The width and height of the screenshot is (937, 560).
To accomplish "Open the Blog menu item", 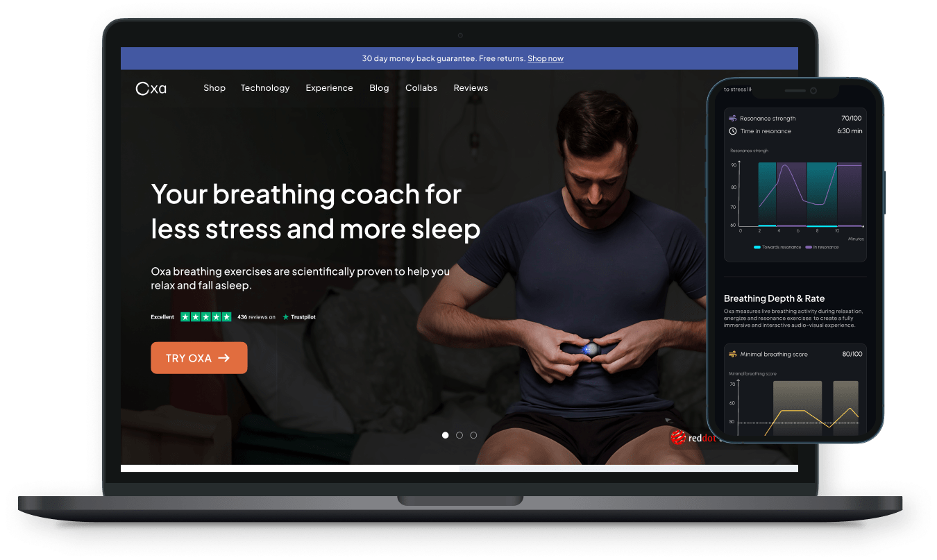I will (x=379, y=88).
